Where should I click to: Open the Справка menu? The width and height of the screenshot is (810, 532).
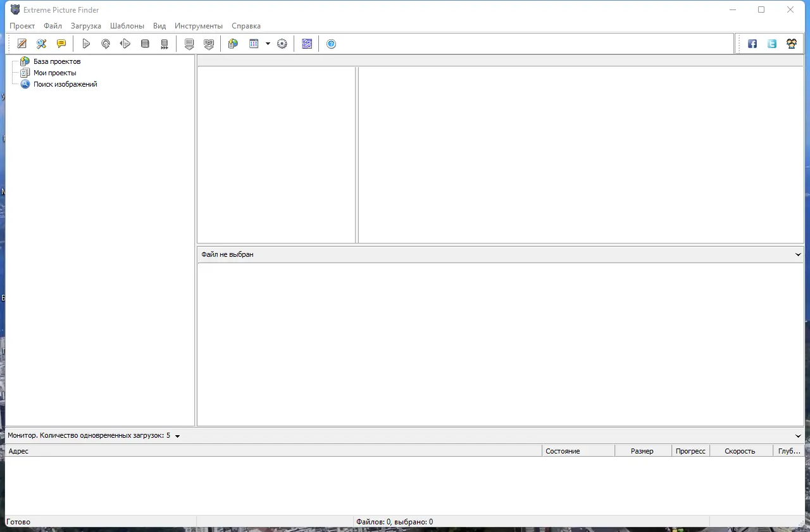click(246, 26)
